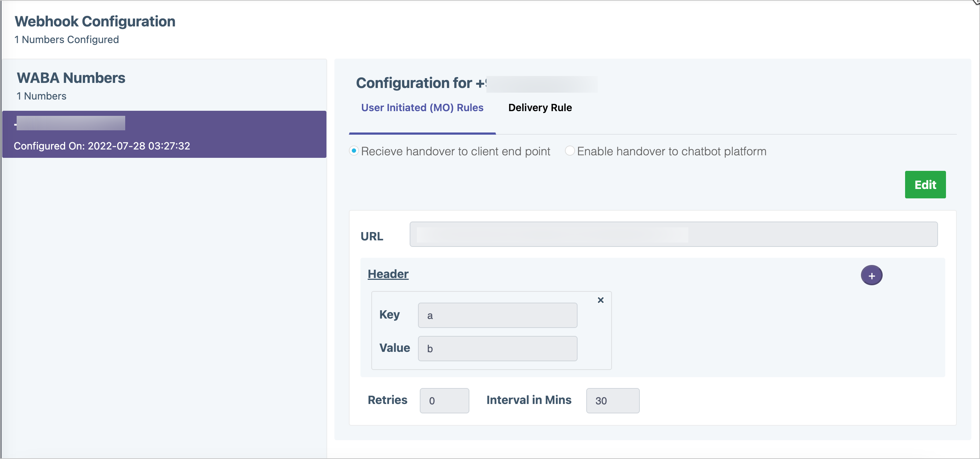Click the Webhook Configuration heading
Screen dimensions: 980x459
point(95,21)
